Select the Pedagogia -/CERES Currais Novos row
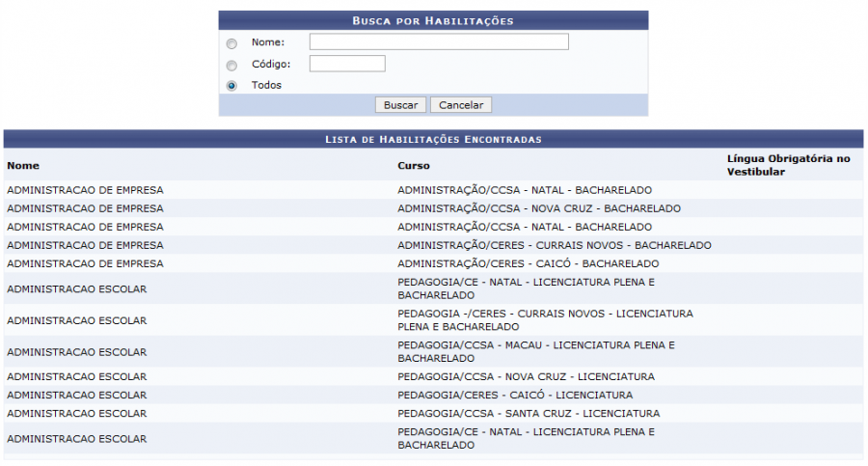This screenshot has height=466, width=868. [545, 320]
